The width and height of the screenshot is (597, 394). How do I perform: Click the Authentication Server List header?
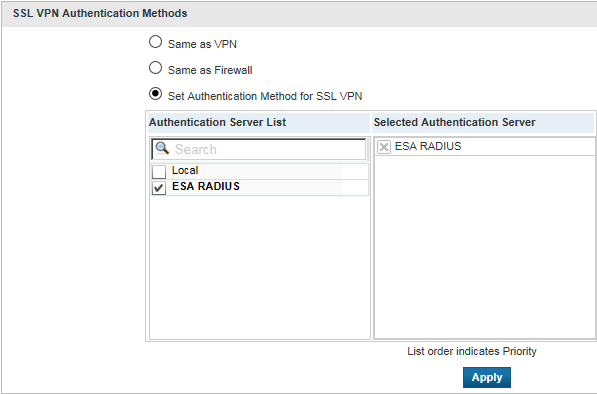[217, 122]
